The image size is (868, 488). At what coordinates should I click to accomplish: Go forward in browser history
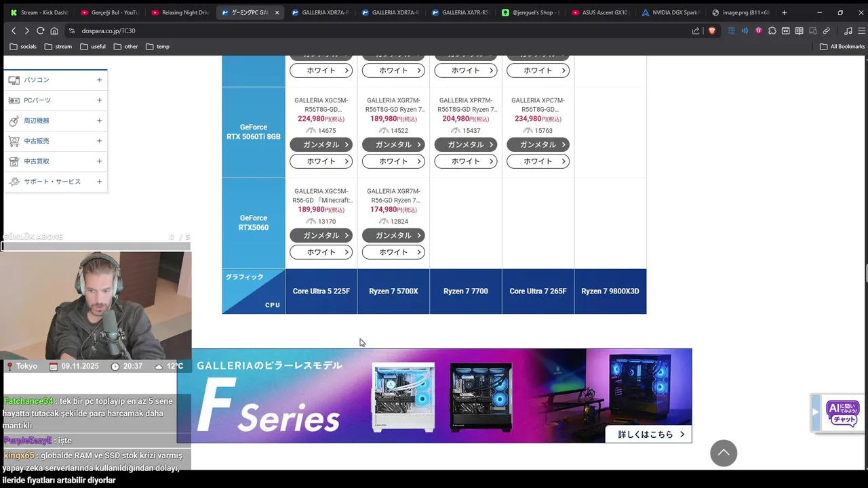[26, 30]
